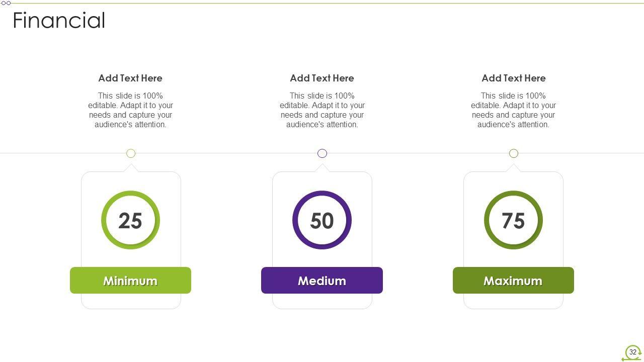
Task: Click the purple Medium label
Action: click(x=322, y=281)
